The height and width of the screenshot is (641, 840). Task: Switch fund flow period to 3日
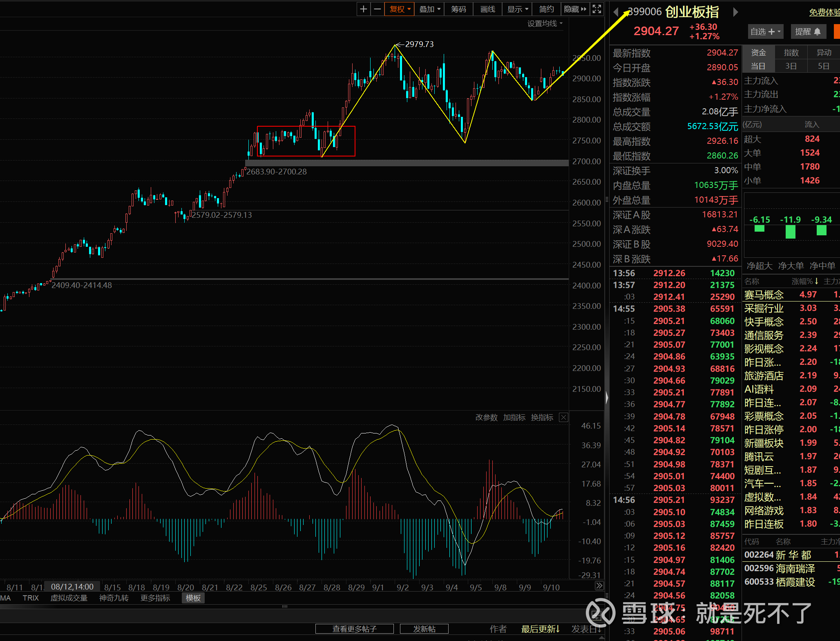[x=791, y=66]
